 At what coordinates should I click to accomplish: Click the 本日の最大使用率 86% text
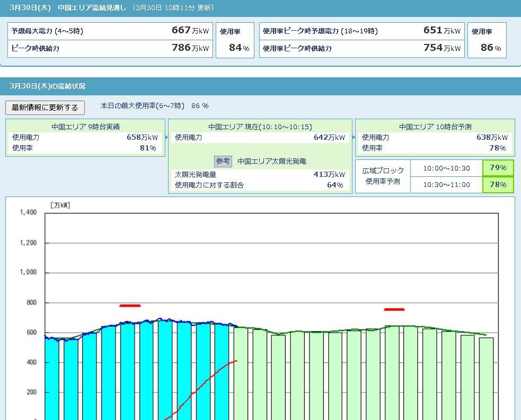point(154,106)
